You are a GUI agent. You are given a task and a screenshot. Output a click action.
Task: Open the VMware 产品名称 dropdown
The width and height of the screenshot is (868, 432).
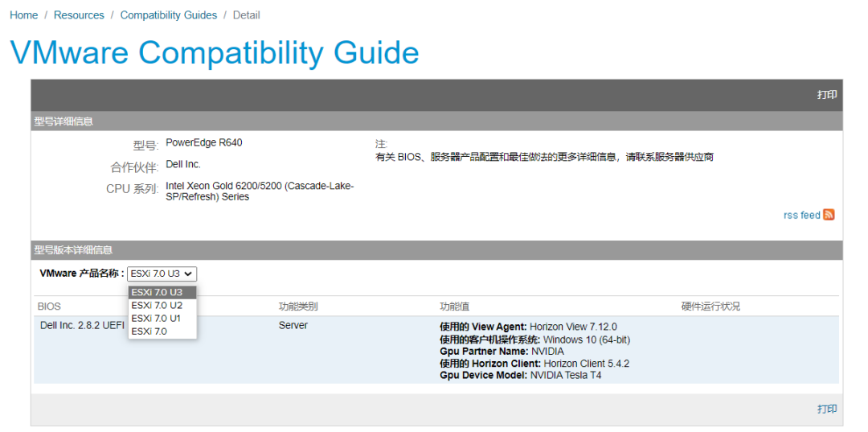click(x=162, y=273)
